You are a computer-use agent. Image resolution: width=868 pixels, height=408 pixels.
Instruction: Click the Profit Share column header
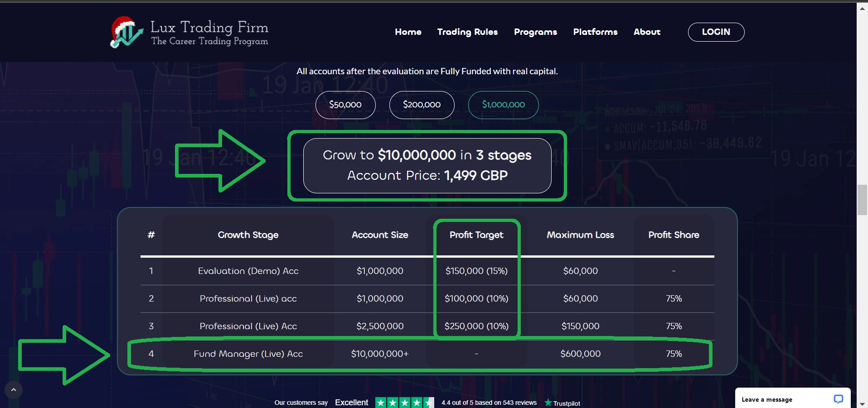click(x=674, y=235)
